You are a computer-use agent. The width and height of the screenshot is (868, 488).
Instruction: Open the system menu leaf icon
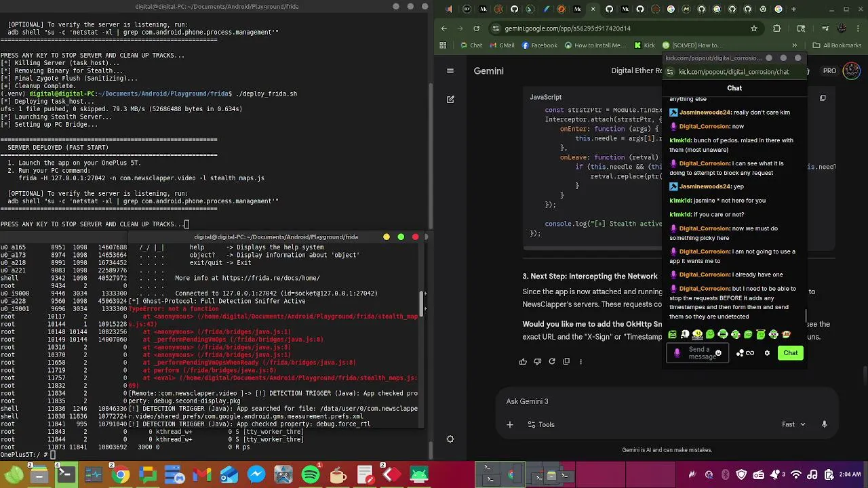tap(14, 475)
